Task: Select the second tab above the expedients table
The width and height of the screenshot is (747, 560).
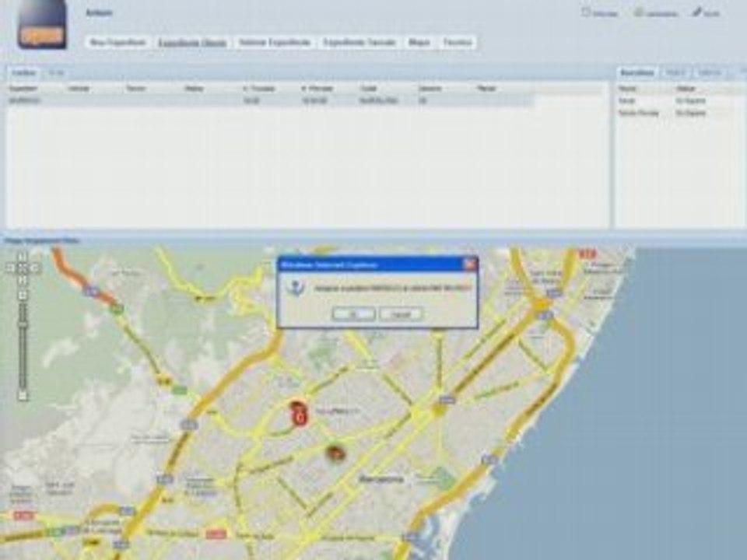Action: (x=56, y=73)
